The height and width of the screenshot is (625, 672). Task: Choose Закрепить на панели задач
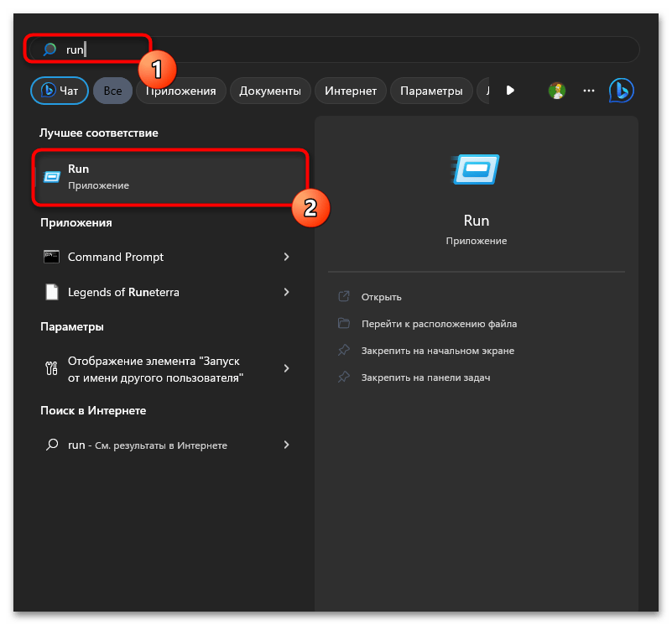coord(425,378)
